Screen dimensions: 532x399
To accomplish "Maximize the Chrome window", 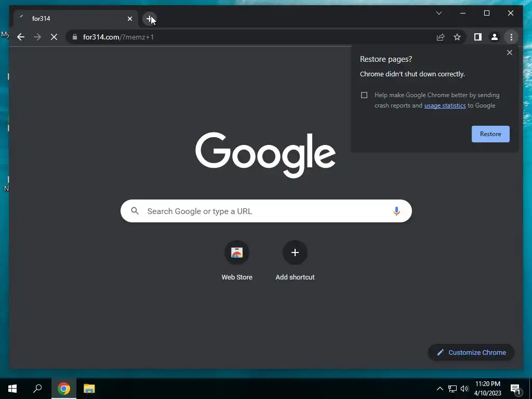I will point(486,13).
